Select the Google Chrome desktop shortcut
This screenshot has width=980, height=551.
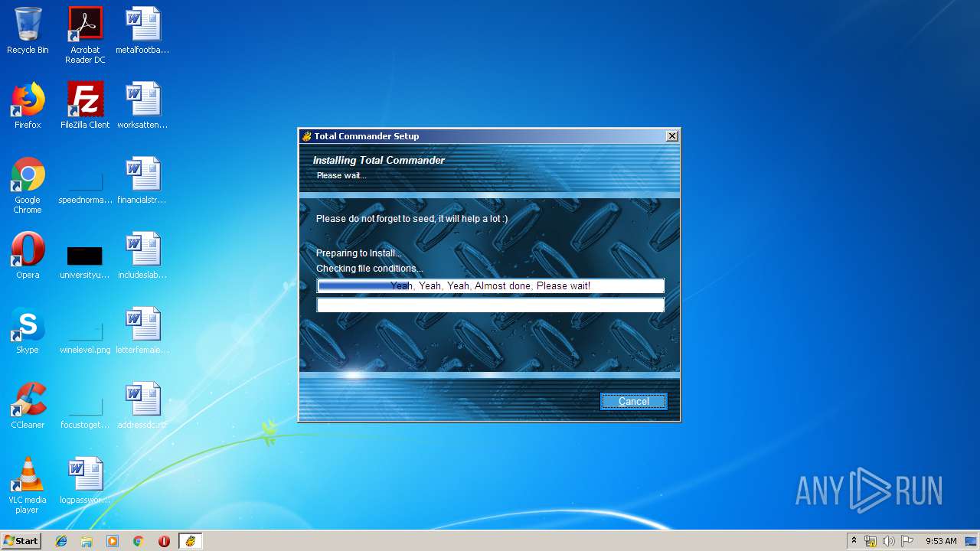pyautogui.click(x=28, y=186)
